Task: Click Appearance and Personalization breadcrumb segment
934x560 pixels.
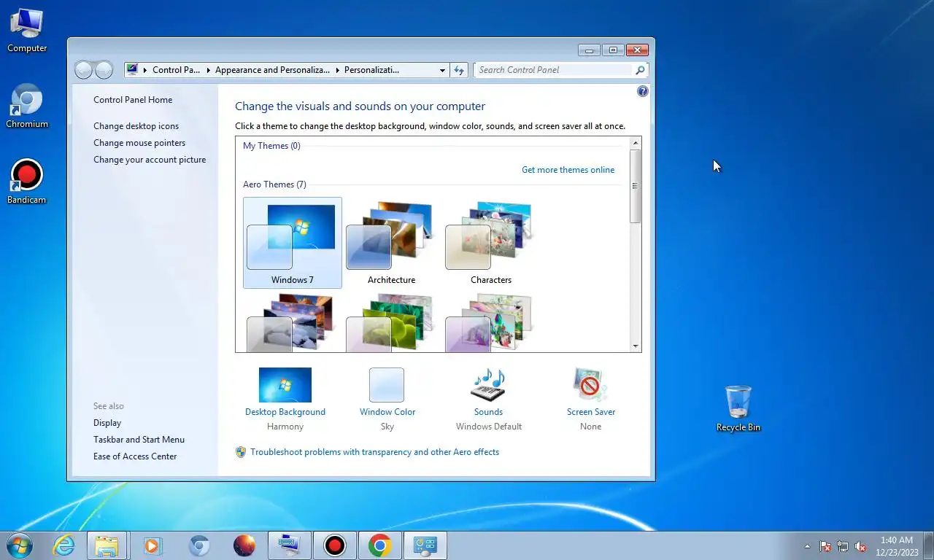Action: coord(272,70)
